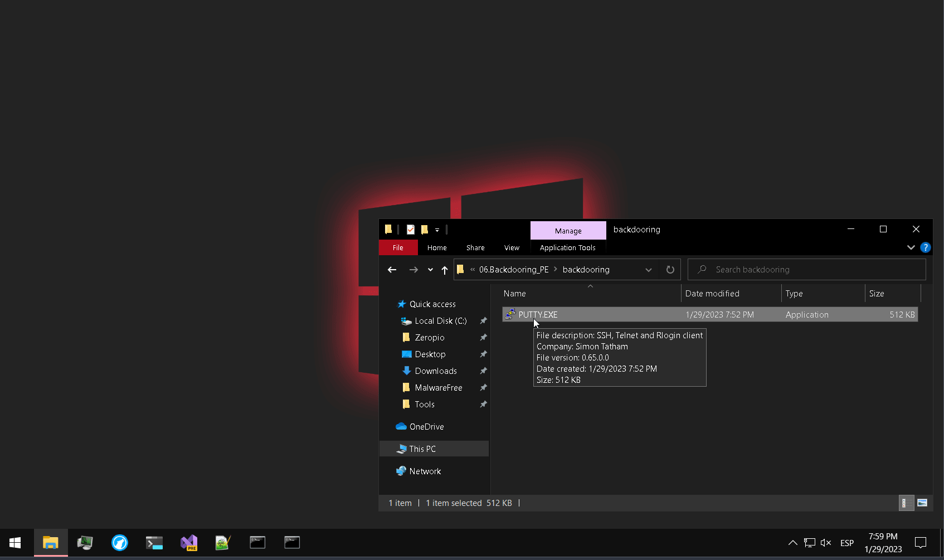944x560 pixels.
Task: Open the View ribbon tab
Action: (x=512, y=248)
